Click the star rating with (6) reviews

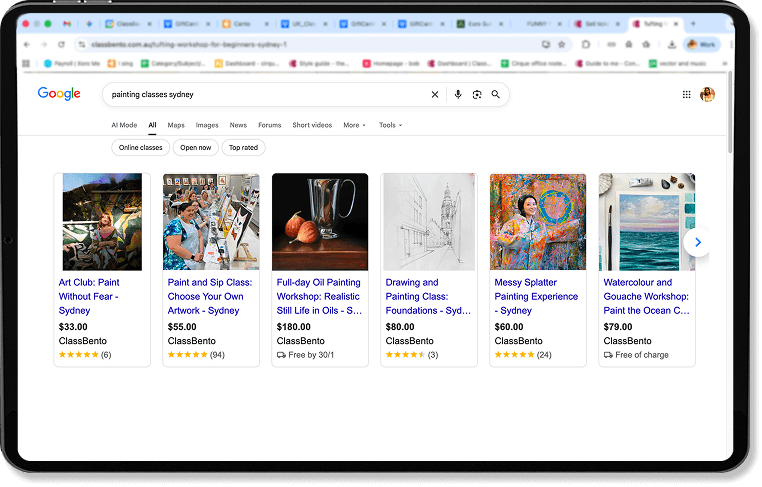(85, 355)
